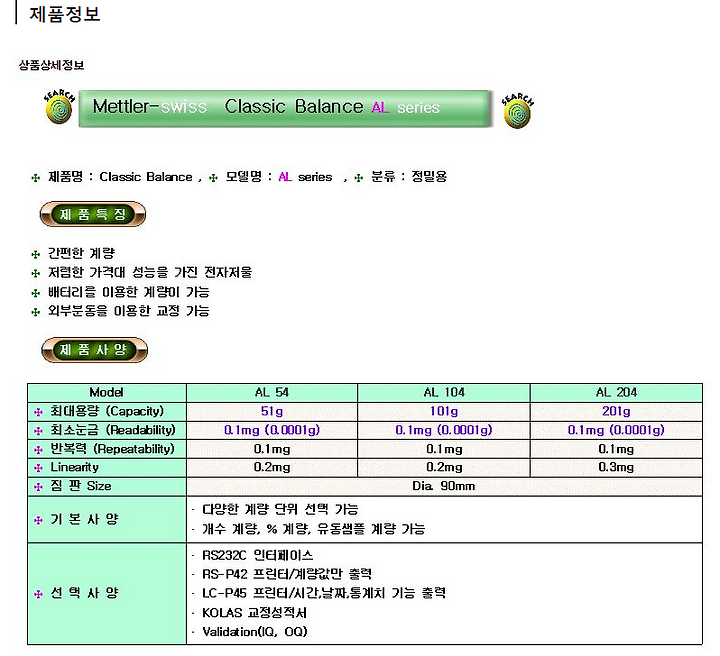
Task: Click the 짐 판 Size row label
Action: 80,486
